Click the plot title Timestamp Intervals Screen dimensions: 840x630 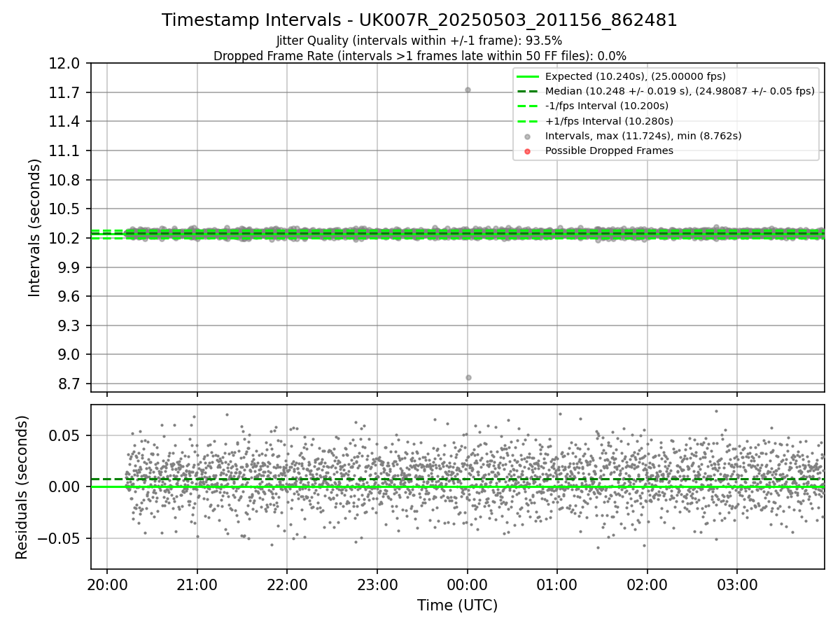pos(419,20)
